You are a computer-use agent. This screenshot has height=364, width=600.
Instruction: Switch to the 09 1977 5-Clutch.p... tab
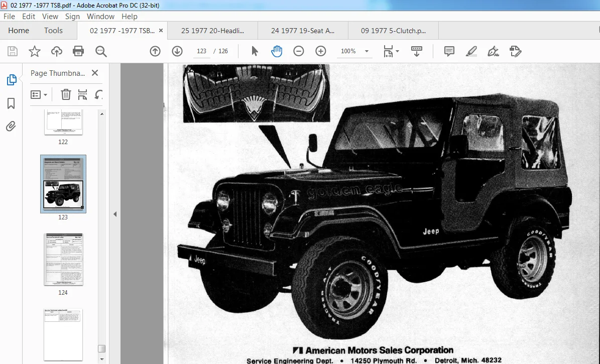click(393, 31)
